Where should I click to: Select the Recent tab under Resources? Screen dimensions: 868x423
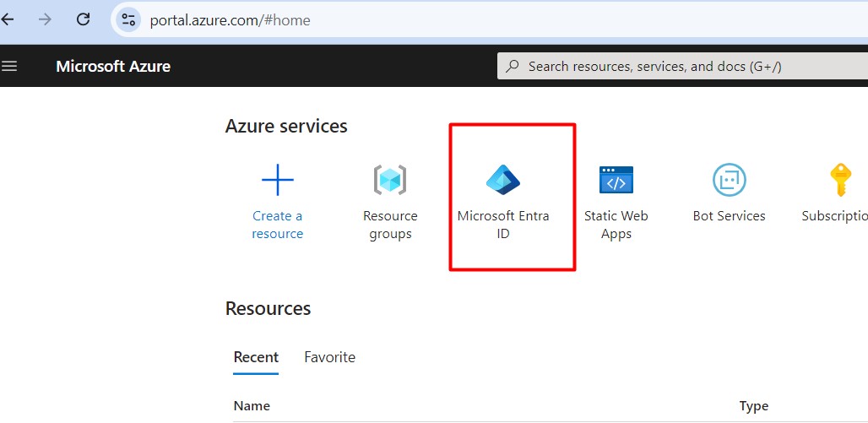(x=256, y=357)
